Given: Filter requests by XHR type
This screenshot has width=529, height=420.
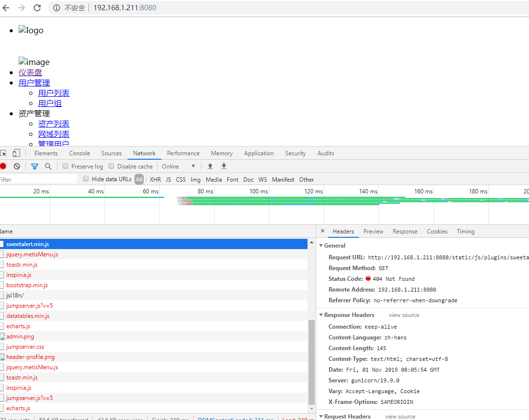Looking at the screenshot, I should tap(155, 180).
